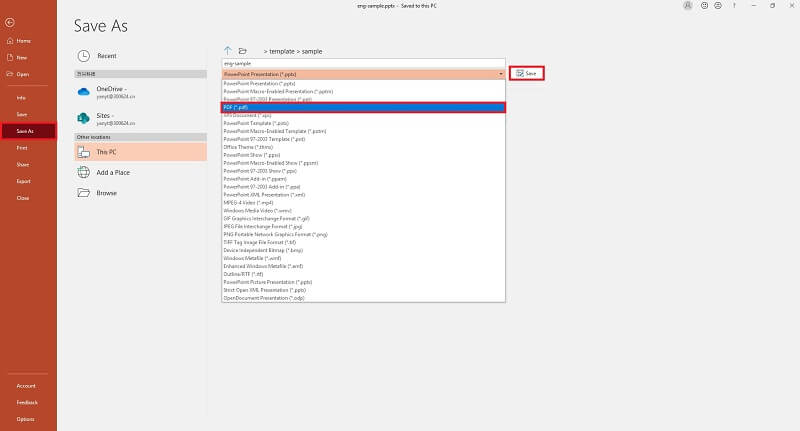
Task: Select the Sites SharePoint location
Action: coord(140,119)
